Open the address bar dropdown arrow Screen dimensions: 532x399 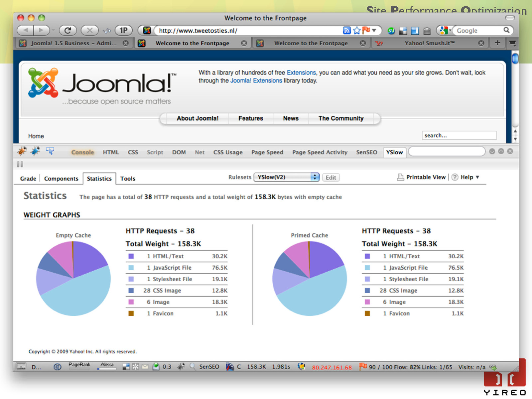[x=374, y=31]
